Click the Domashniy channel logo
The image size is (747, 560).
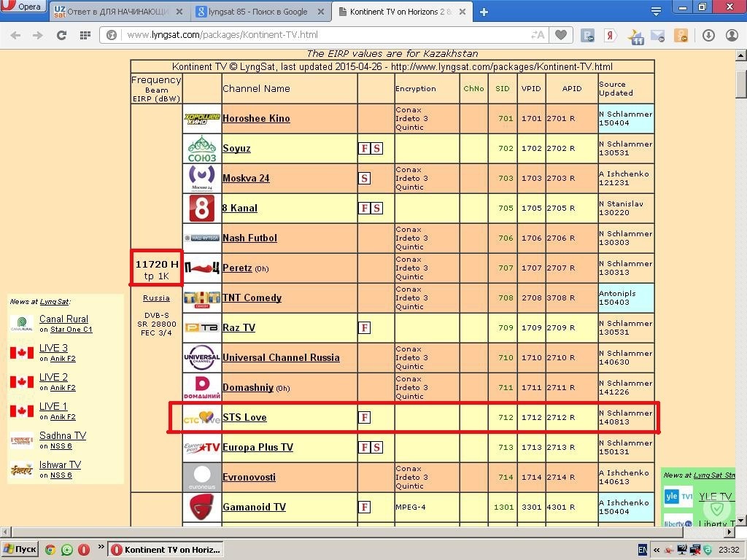click(202, 388)
